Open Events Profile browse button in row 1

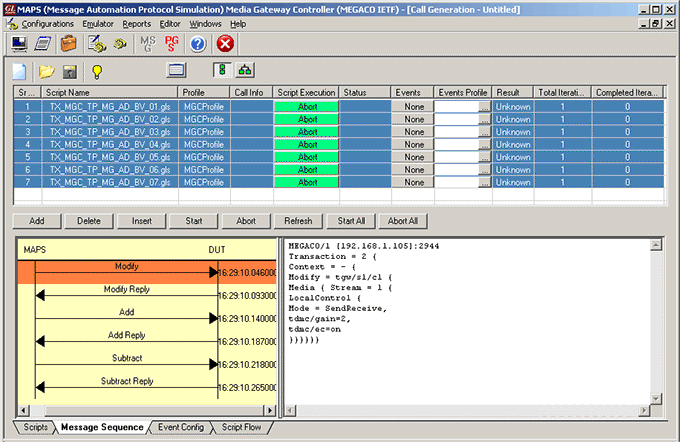pos(485,107)
